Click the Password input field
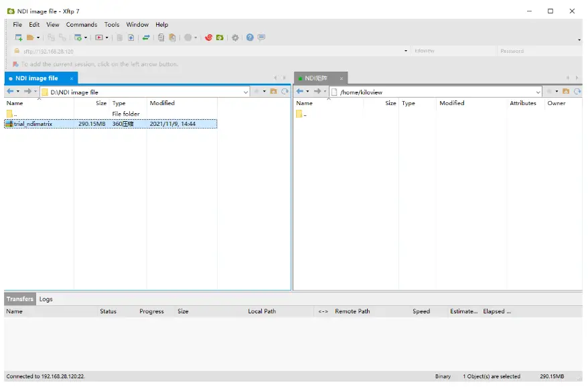The image size is (588, 389). pos(536,51)
